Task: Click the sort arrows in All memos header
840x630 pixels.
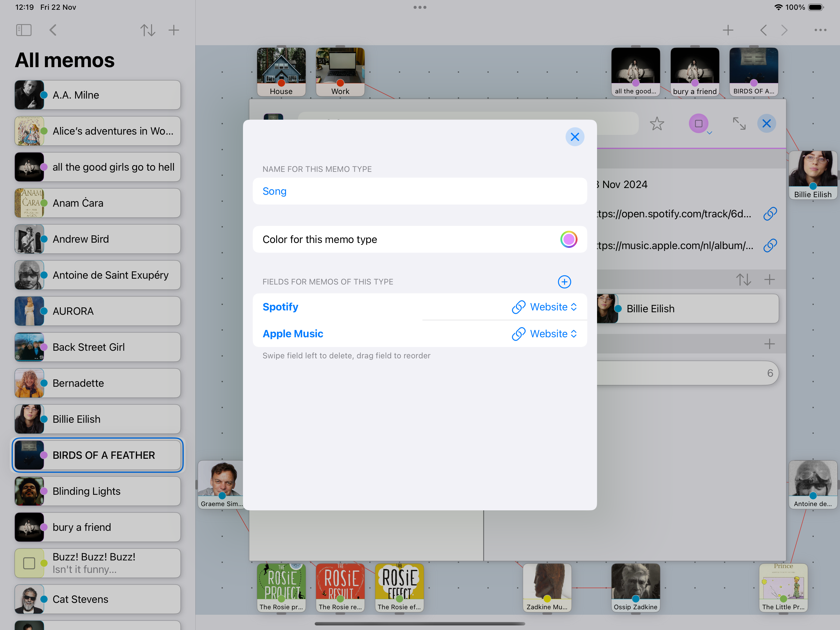Action: 147,30
